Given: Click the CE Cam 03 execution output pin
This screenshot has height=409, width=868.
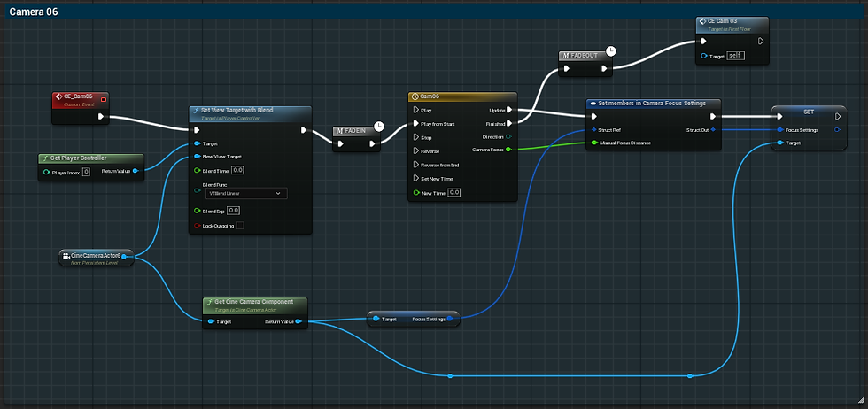Looking at the screenshot, I should [x=761, y=41].
